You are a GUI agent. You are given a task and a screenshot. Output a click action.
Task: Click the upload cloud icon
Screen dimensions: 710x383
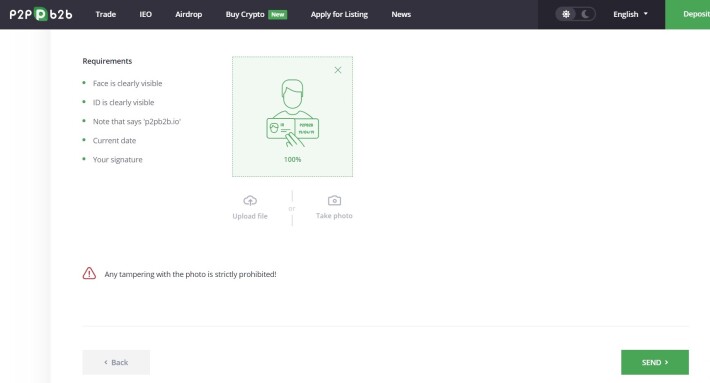click(250, 200)
